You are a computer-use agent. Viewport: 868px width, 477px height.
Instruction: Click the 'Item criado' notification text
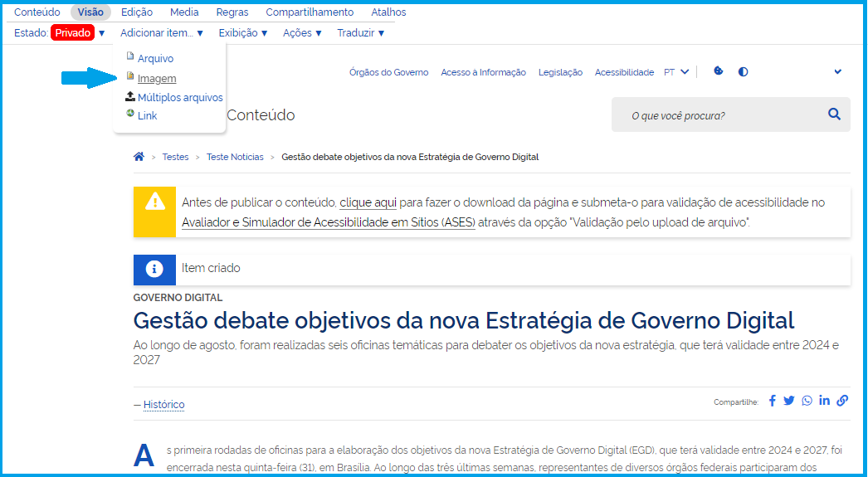(x=211, y=268)
